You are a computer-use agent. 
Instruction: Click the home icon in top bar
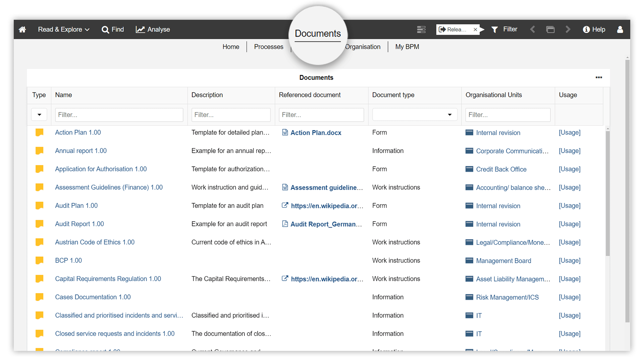(22, 29)
